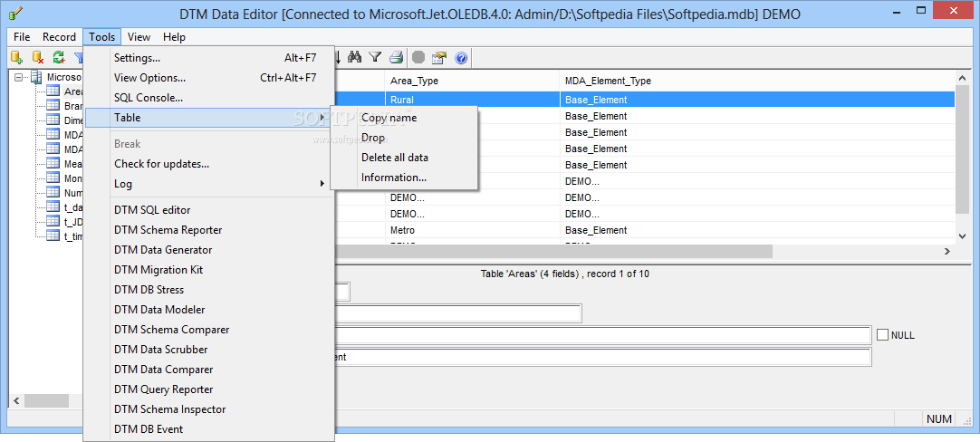The height and width of the screenshot is (442, 980).
Task: Launch DTM SQL editor from the menu
Action: click(208, 210)
